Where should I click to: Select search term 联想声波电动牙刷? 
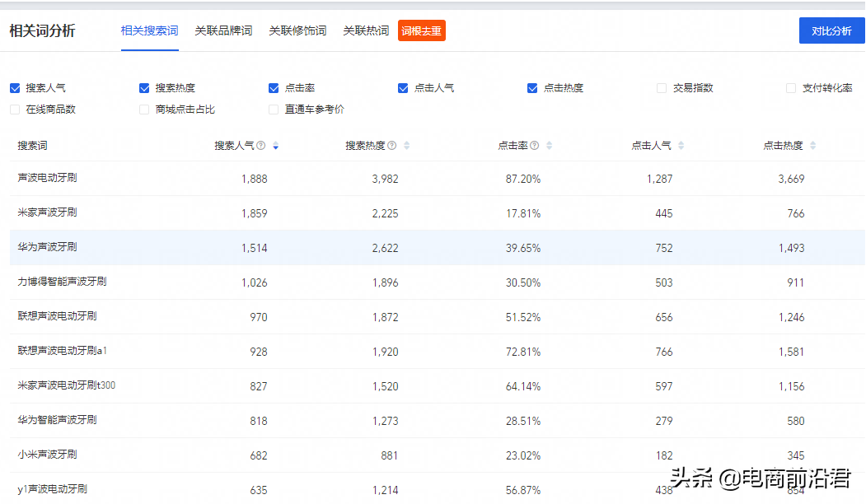tap(58, 316)
